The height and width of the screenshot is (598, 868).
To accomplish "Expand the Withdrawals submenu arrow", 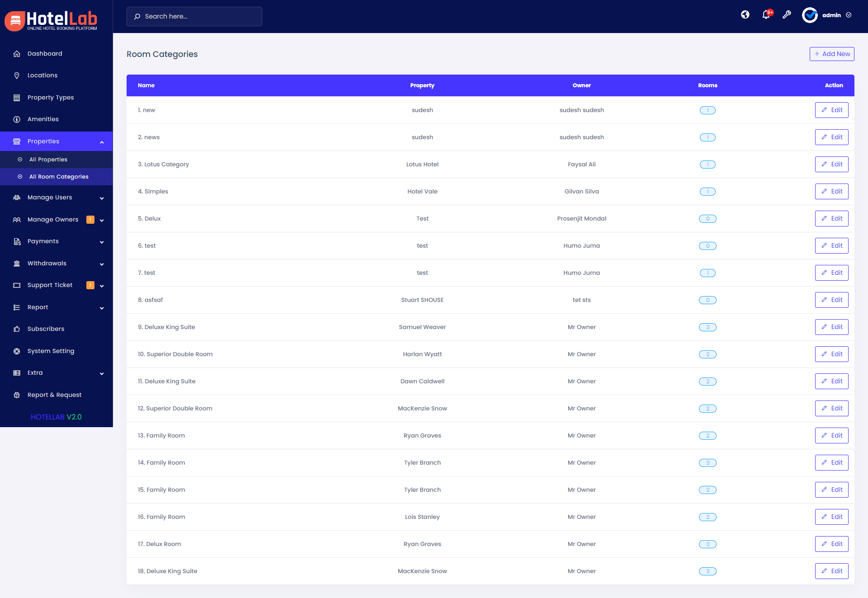I will point(102,264).
